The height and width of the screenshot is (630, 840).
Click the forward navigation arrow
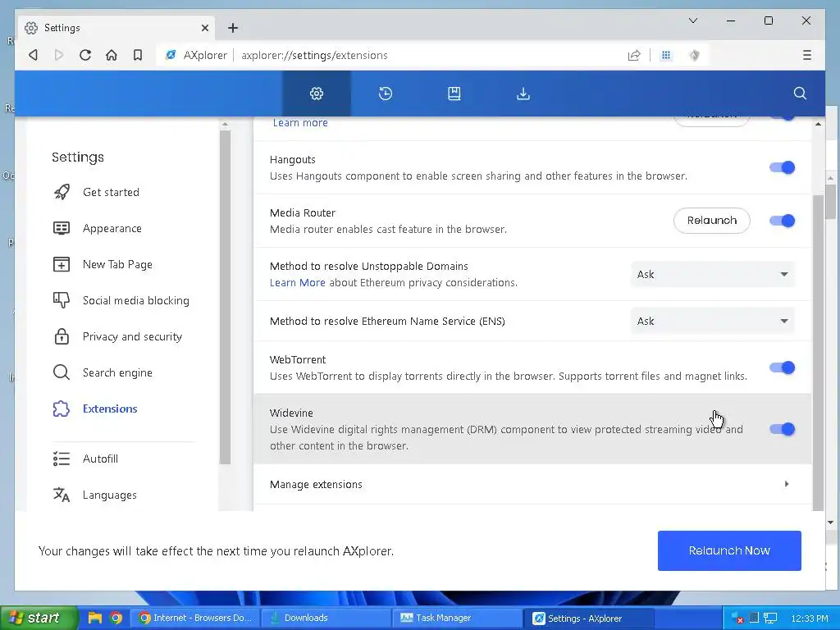pos(59,55)
